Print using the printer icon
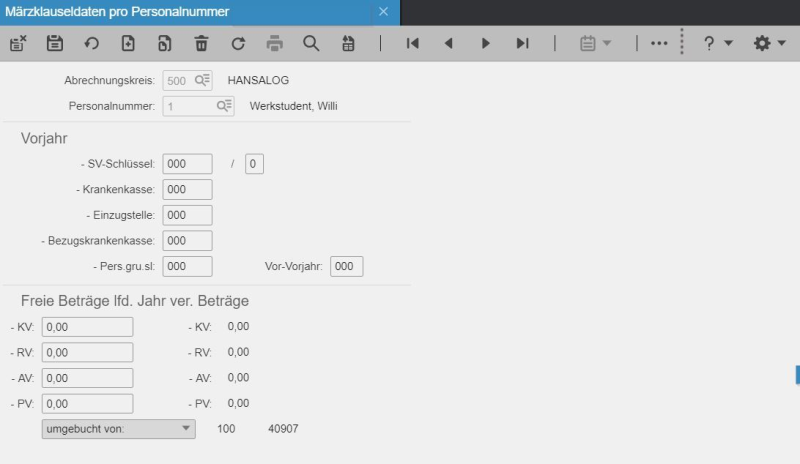Screen dimensions: 800x464 [274, 43]
